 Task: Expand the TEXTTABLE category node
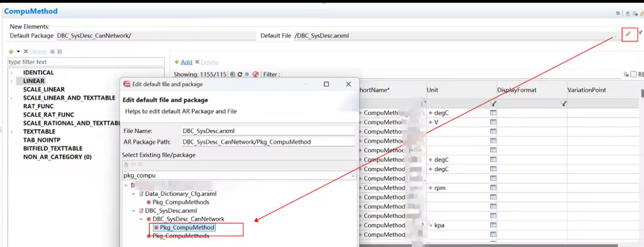coord(12,131)
